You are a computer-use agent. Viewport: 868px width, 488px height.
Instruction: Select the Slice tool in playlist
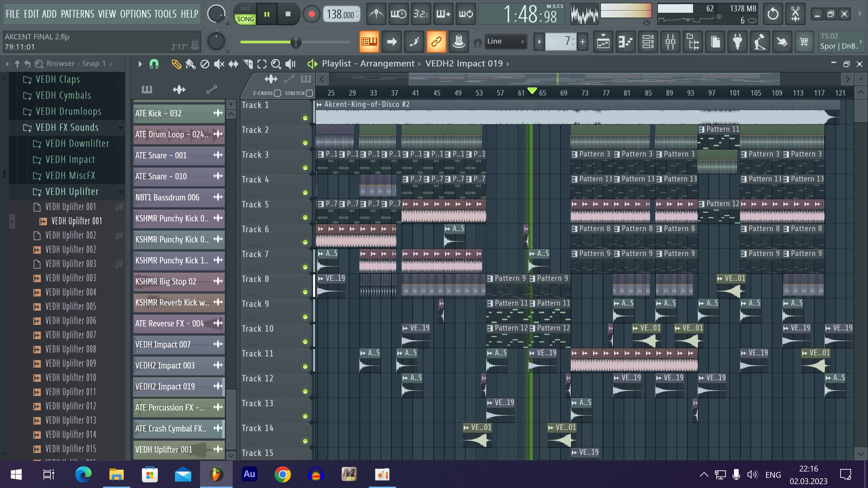click(248, 64)
